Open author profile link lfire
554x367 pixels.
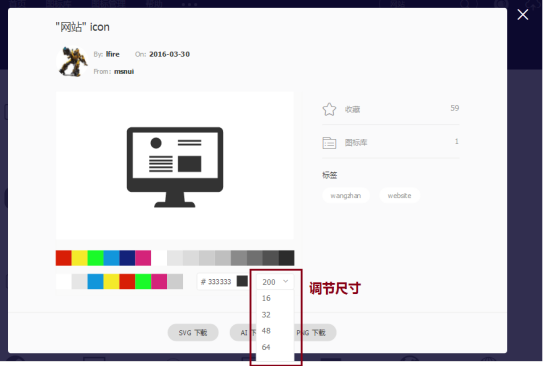click(113, 54)
